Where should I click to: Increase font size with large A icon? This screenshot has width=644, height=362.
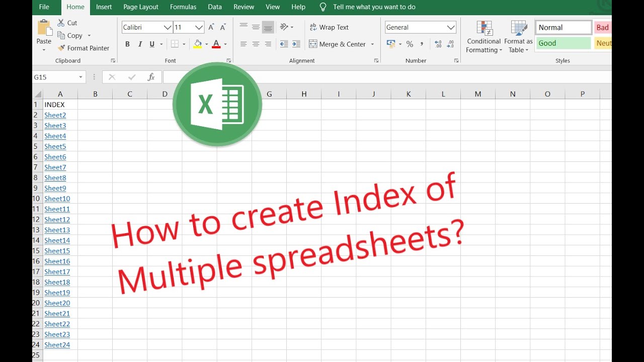(211, 27)
